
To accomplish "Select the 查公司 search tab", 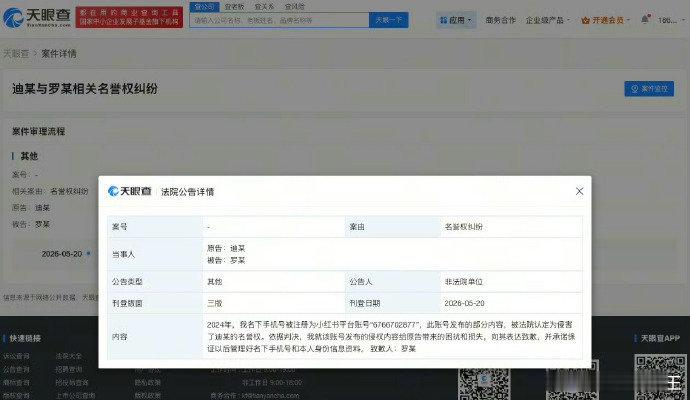I will click(204, 7).
